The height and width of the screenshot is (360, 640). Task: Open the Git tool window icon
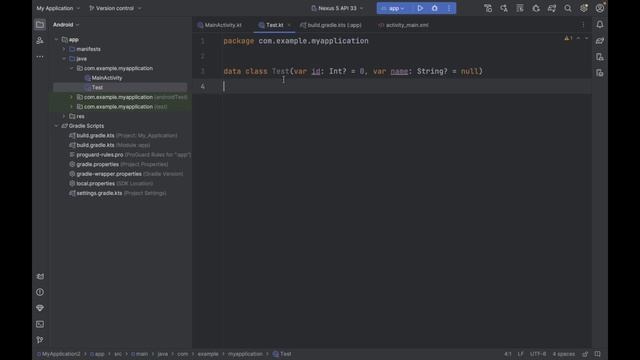[40, 340]
